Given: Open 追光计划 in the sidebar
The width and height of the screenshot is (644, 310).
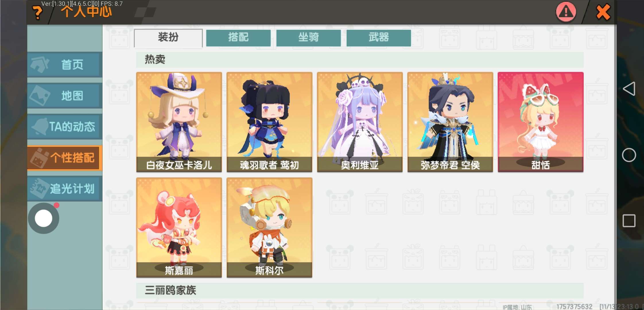Looking at the screenshot, I should [65, 189].
